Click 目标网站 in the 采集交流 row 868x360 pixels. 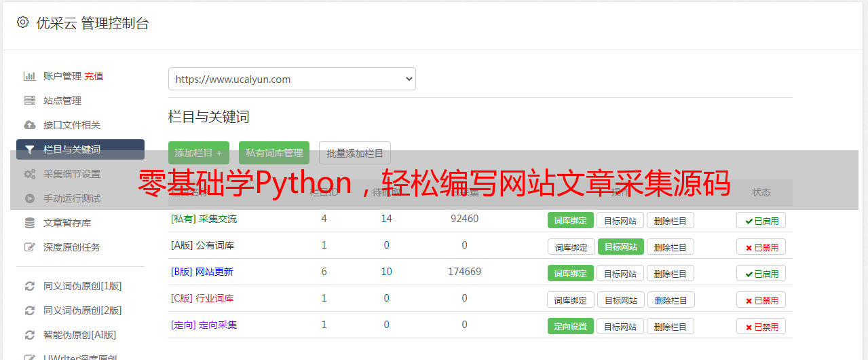620,220
